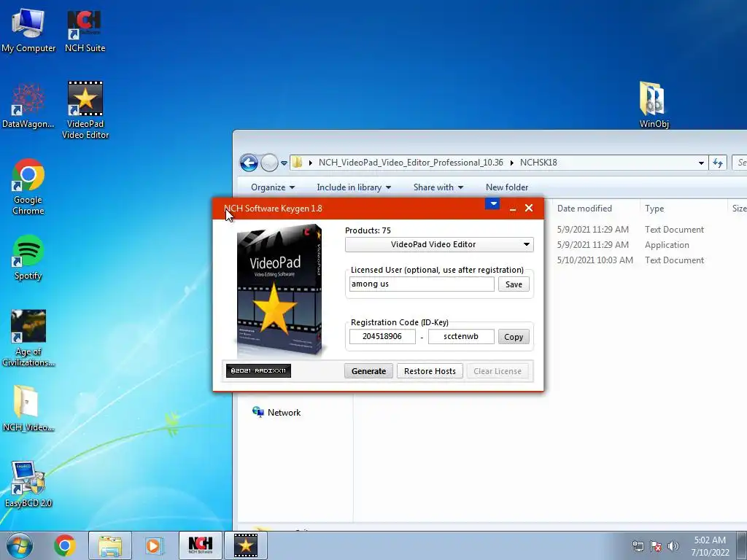The image size is (747, 560).
Task: Minimize the NCH Software Keygen window
Action: 513,209
